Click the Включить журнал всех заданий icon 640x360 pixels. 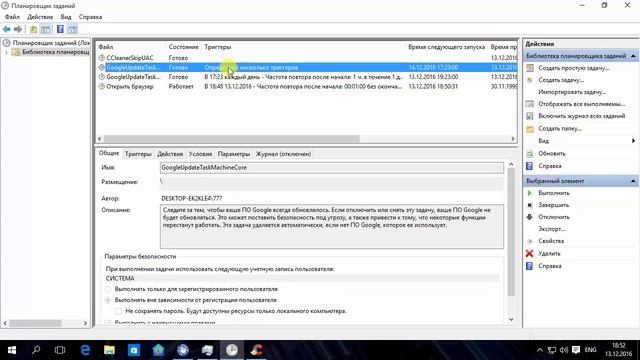tap(530, 116)
